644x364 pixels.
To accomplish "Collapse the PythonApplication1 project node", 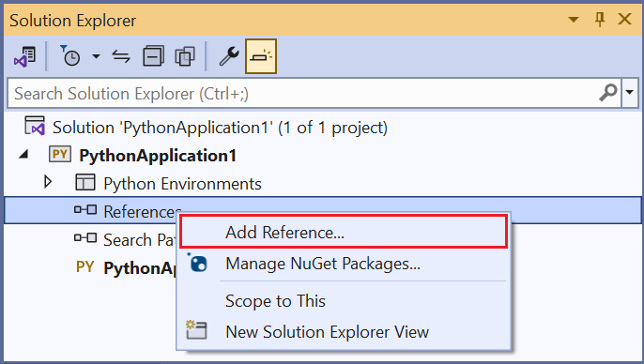I will 23,154.
